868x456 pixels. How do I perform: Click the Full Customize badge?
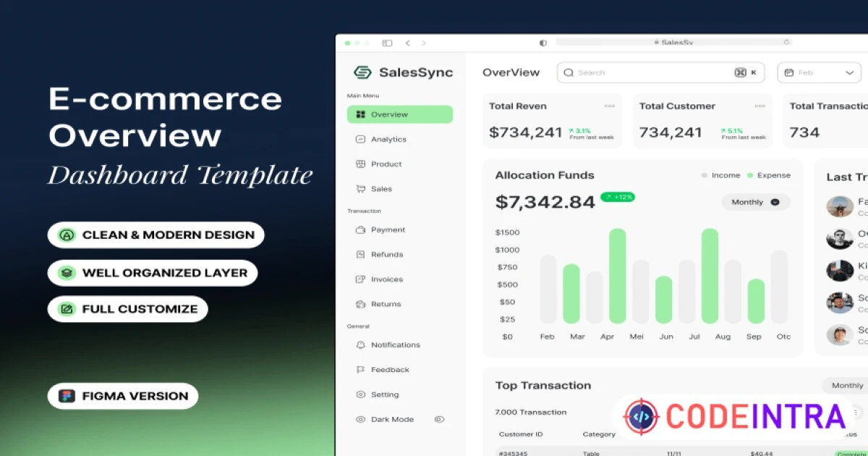coord(128,309)
